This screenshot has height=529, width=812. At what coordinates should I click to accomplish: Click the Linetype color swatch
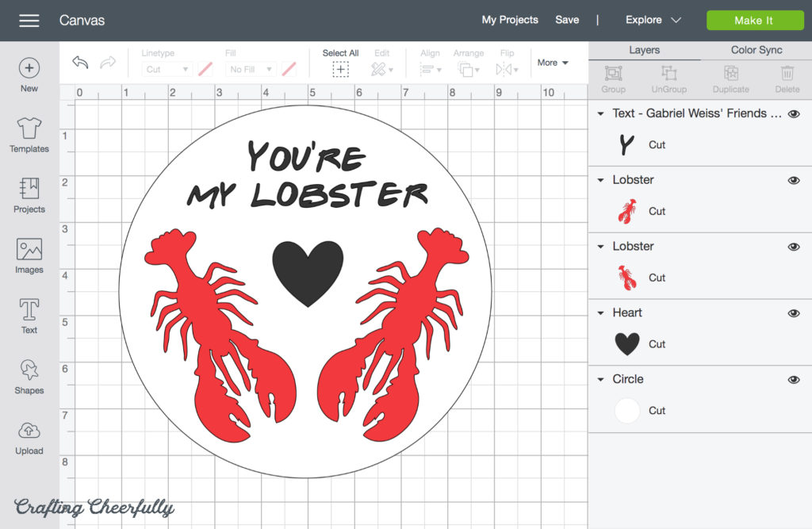pos(205,69)
